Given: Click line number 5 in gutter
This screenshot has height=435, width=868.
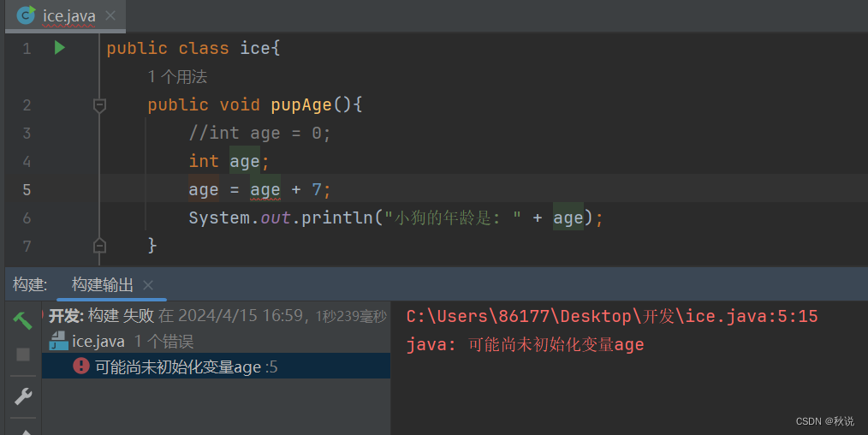Looking at the screenshot, I should (x=27, y=190).
